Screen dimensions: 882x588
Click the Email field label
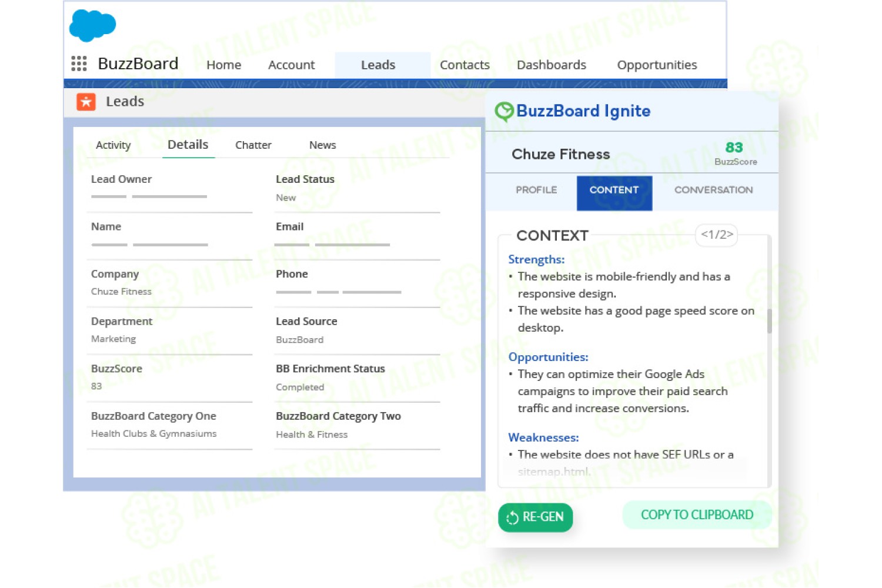290,226
